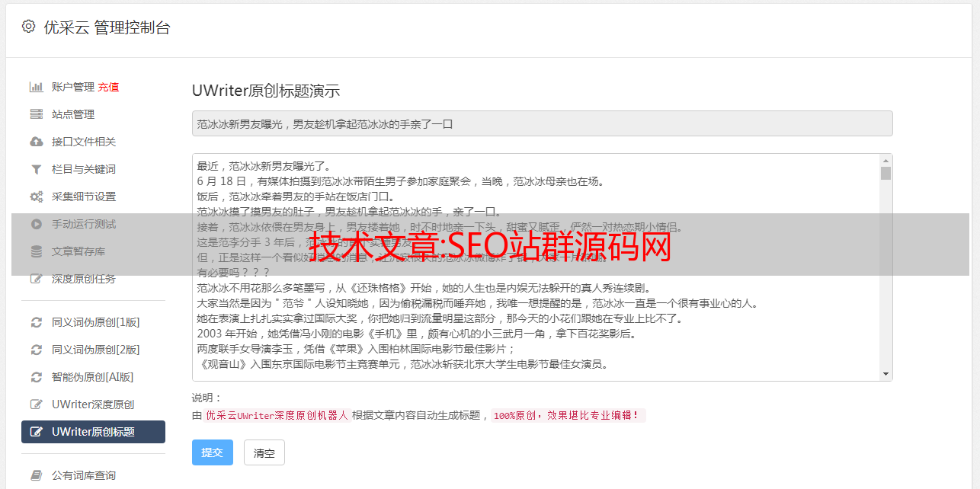Screen dimensions: 980x489
Task: Click the 优采云UWriter深度原创机器人 highlighted text
Action: coord(277,416)
